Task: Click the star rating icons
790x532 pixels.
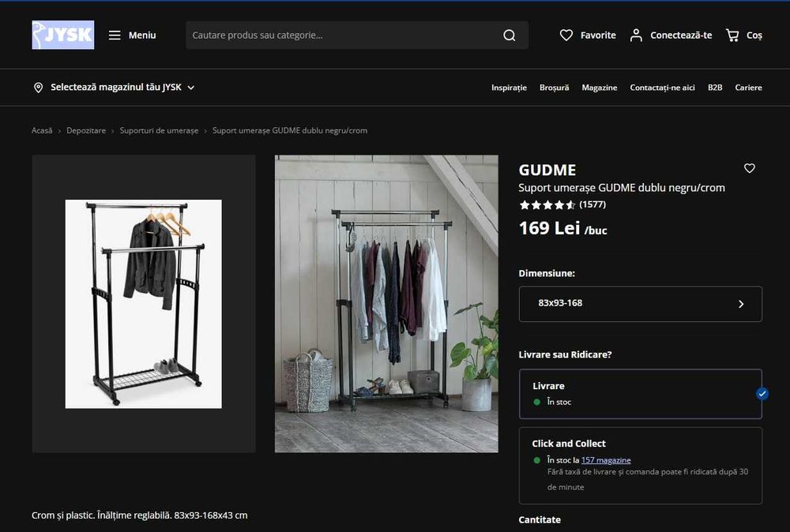Action: point(547,205)
